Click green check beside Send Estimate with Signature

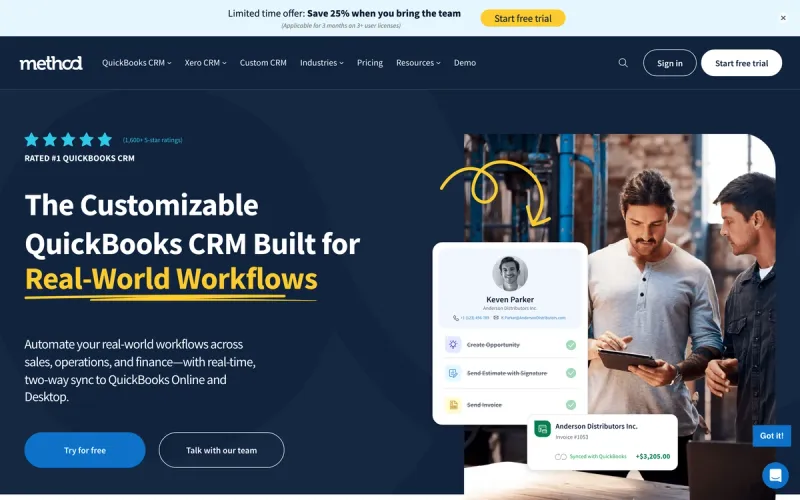click(x=571, y=373)
